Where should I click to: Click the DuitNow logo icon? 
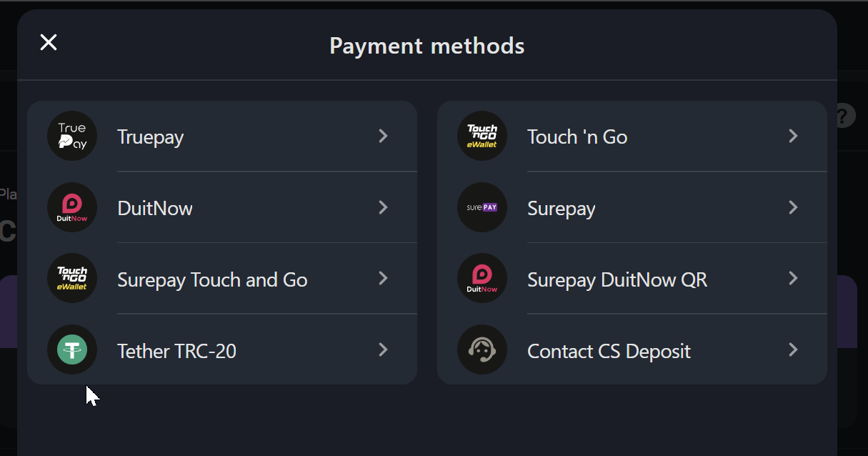[x=72, y=207]
